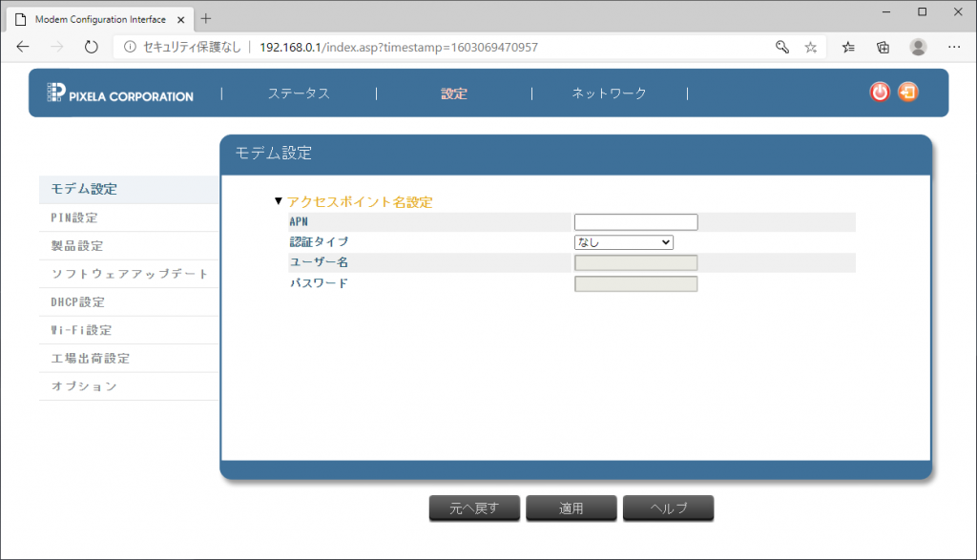Click the red power icon in header
977x560 pixels.
click(x=879, y=93)
